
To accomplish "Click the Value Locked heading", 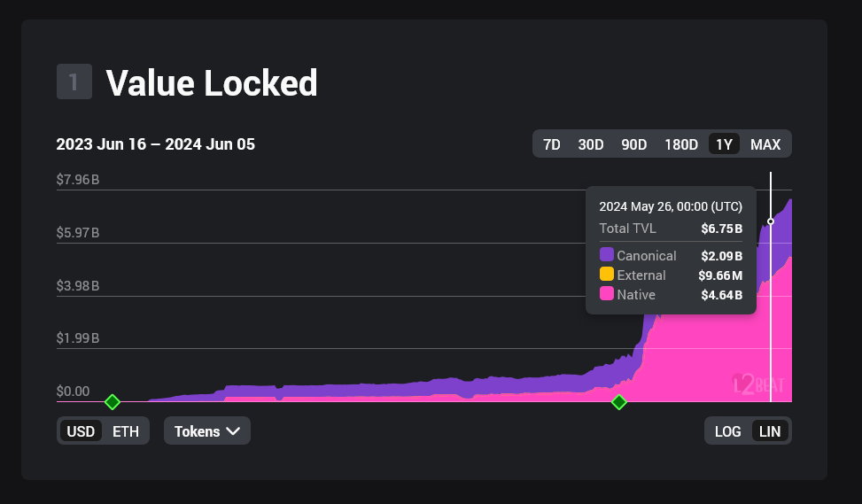I will [x=211, y=83].
